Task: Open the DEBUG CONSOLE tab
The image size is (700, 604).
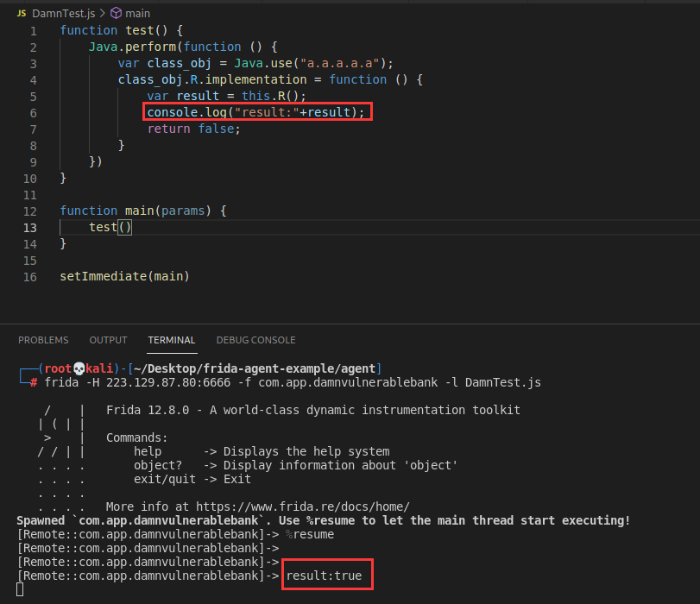Action: coord(255,340)
